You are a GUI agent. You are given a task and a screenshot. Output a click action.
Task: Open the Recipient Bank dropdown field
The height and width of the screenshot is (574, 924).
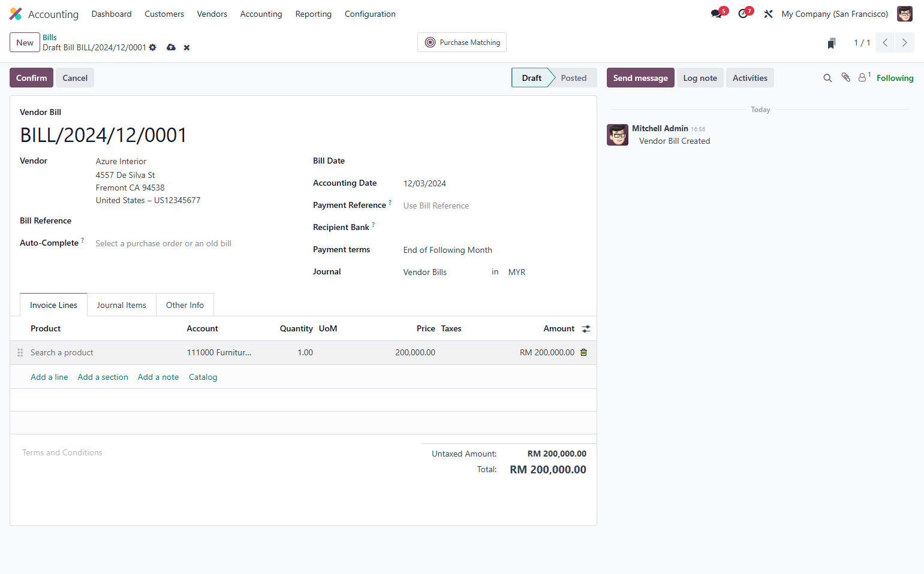(x=495, y=228)
